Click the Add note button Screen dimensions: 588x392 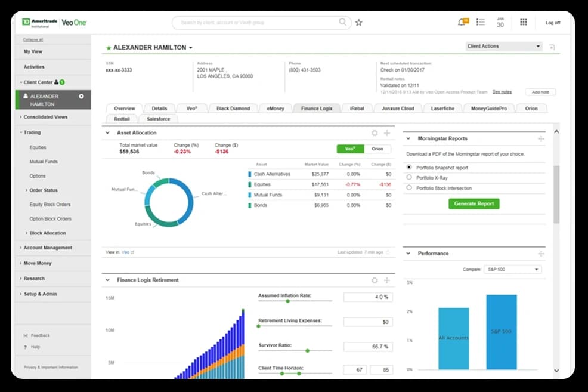pos(540,92)
